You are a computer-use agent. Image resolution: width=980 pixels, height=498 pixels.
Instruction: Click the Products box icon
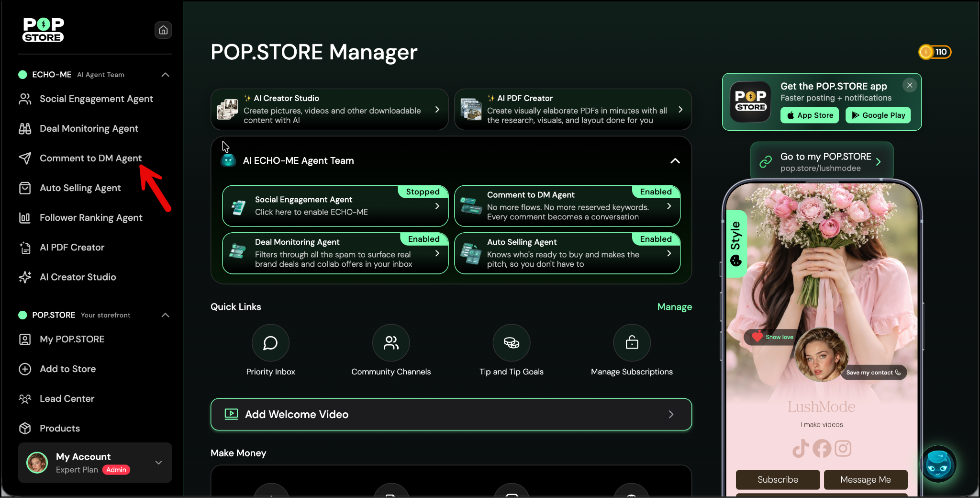[x=25, y=428]
